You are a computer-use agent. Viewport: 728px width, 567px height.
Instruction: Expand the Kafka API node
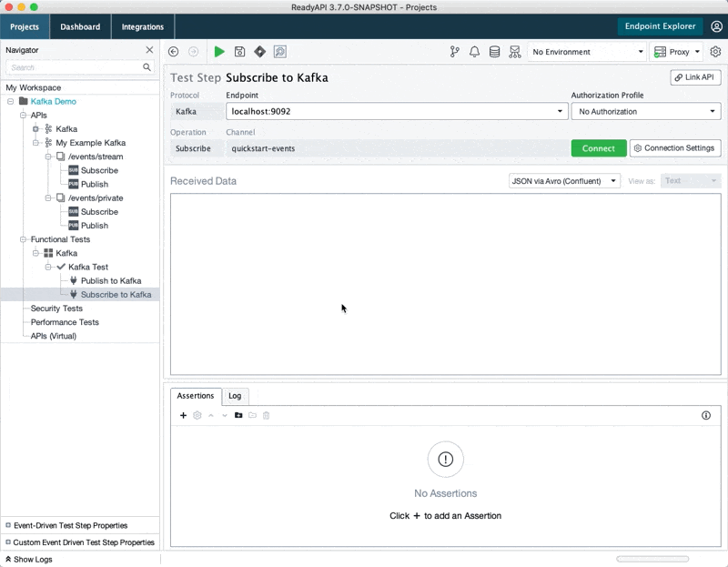[35, 129]
